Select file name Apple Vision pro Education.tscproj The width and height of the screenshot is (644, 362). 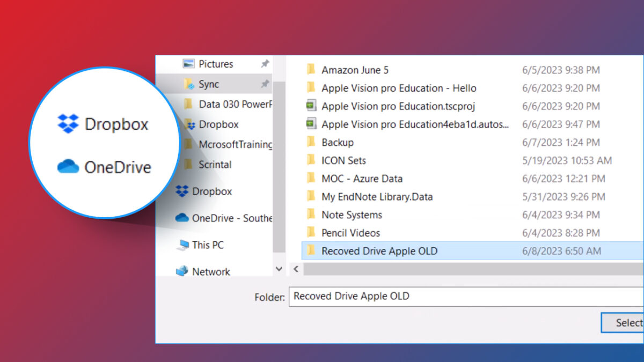click(x=398, y=106)
